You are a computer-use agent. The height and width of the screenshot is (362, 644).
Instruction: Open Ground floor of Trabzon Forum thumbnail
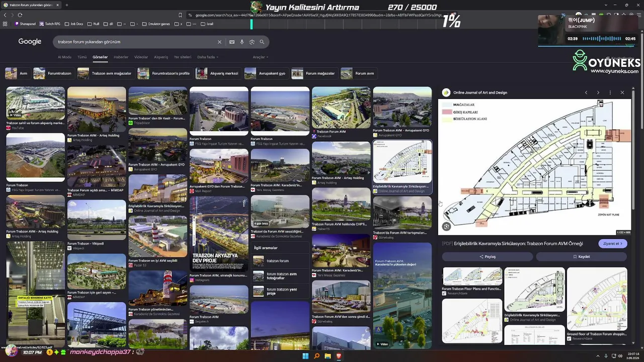pos(597,299)
